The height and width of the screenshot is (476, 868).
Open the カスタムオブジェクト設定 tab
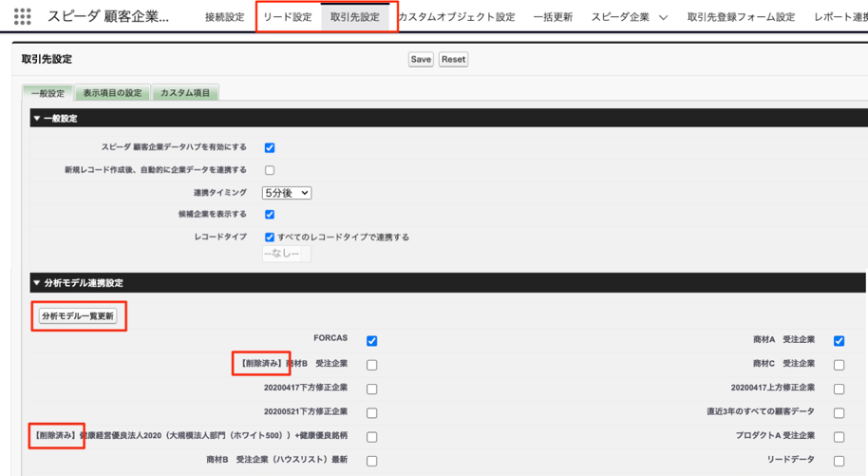point(457,17)
